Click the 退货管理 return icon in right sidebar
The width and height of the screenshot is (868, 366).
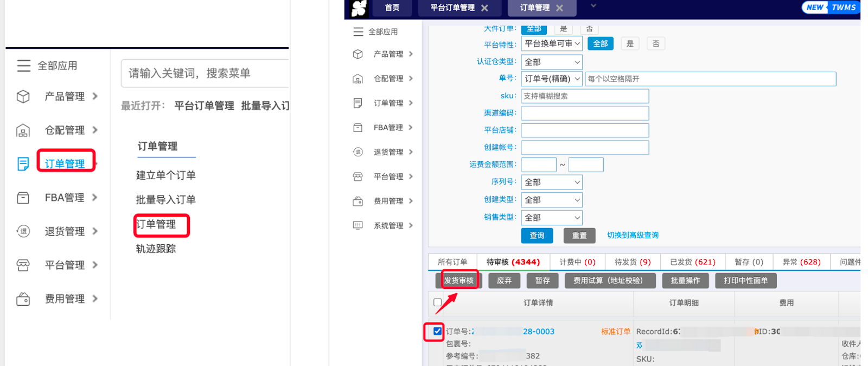pos(358,152)
